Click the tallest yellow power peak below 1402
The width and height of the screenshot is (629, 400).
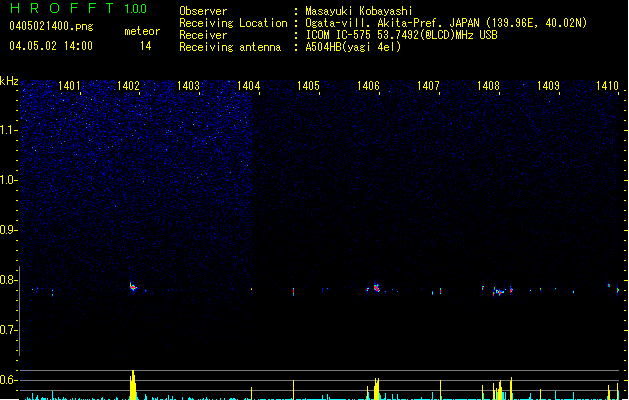133,385
